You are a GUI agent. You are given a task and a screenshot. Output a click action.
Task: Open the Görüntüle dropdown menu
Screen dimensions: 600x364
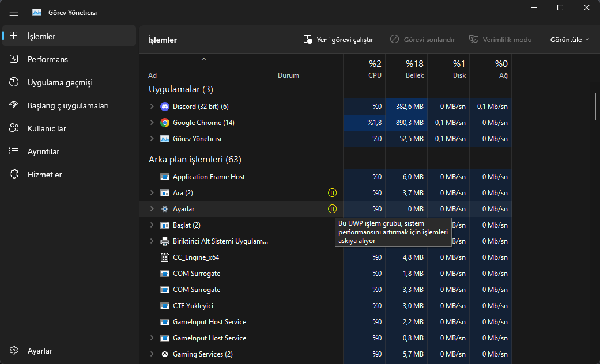pyautogui.click(x=569, y=40)
